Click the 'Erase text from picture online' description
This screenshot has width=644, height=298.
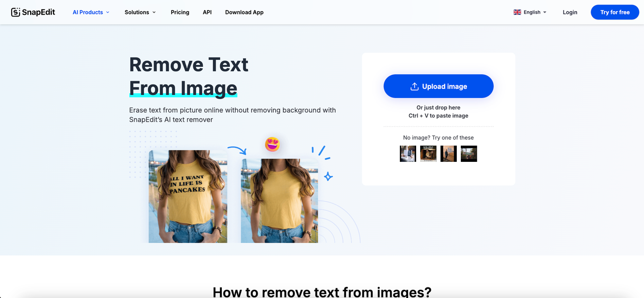tap(232, 115)
